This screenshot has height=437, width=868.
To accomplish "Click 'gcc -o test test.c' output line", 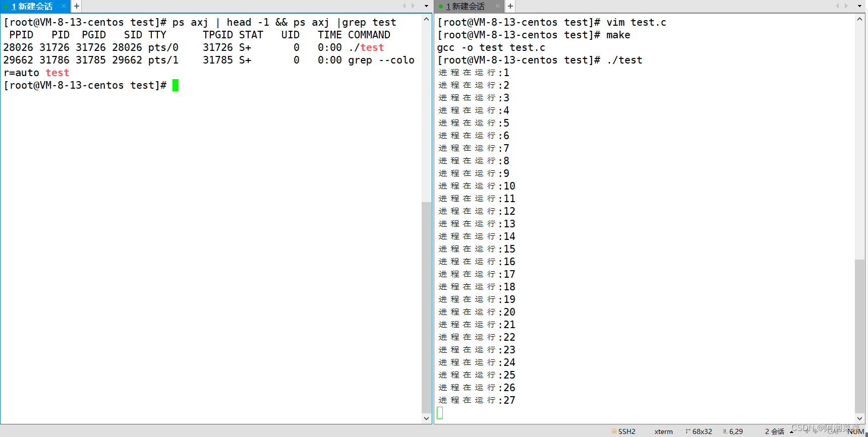I will pyautogui.click(x=491, y=47).
